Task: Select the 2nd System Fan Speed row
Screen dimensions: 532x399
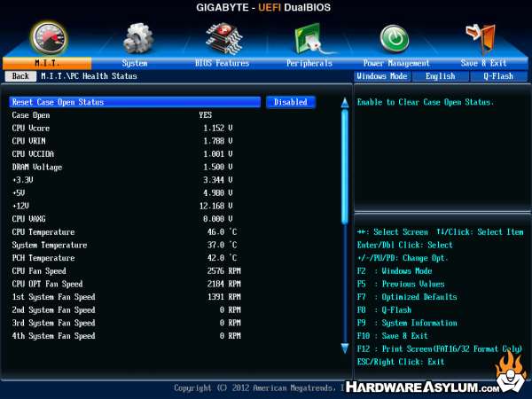Action: point(126,310)
